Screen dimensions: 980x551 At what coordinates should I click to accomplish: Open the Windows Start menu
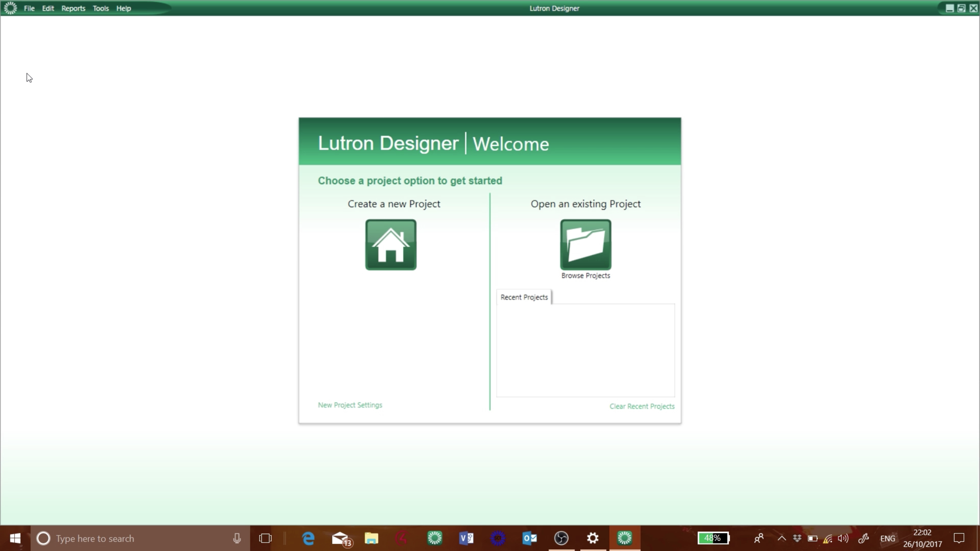[15, 538]
